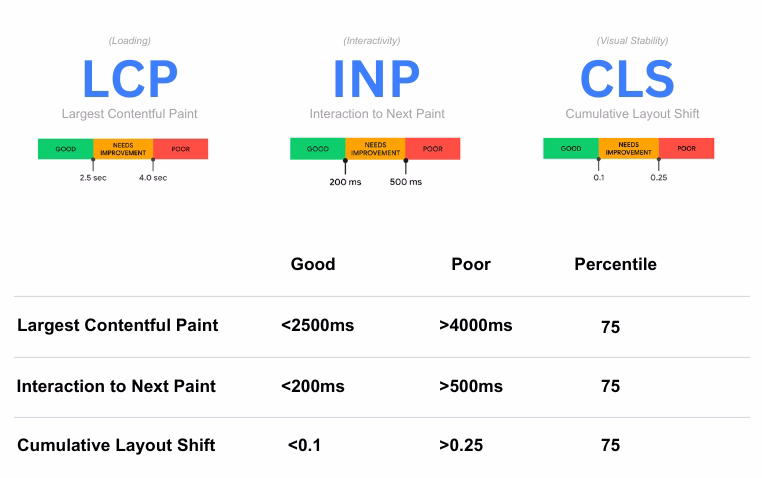This screenshot has height=478, width=762.
Task: Click the large CLS heading
Action: tap(627, 79)
